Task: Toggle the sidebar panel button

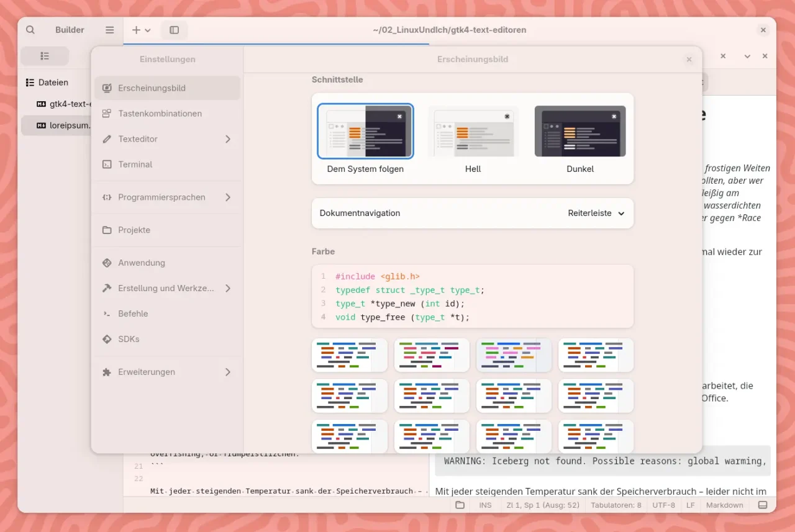Action: point(174,30)
